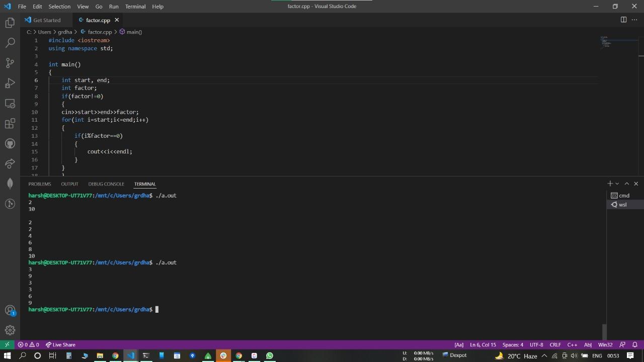
Task: Close the terminal panel
Action: 636,184
